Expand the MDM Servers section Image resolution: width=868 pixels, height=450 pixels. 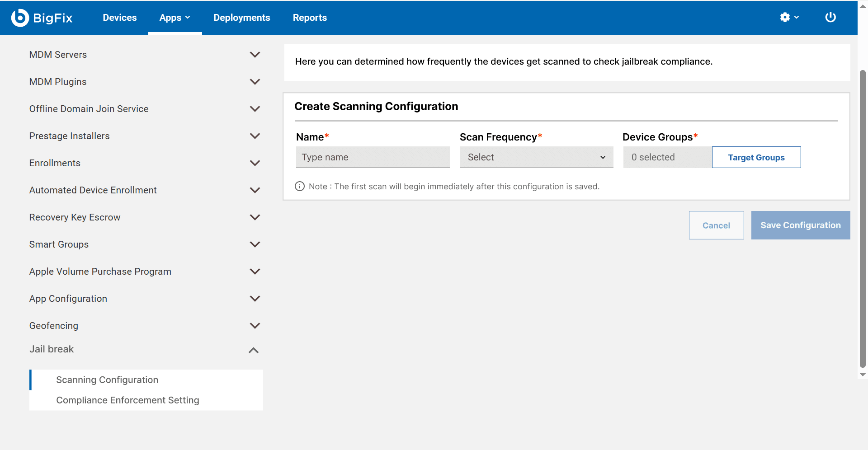click(146, 55)
